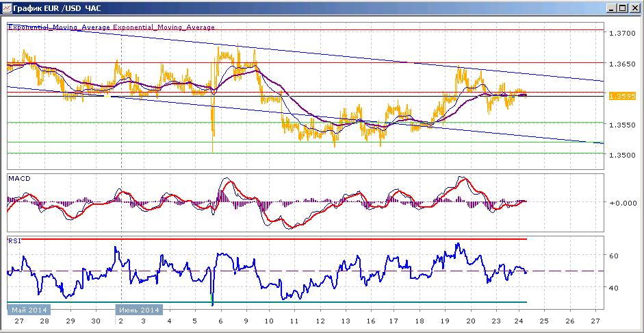Click date label 24 on time axis
The image size is (644, 333).
[x=519, y=321]
